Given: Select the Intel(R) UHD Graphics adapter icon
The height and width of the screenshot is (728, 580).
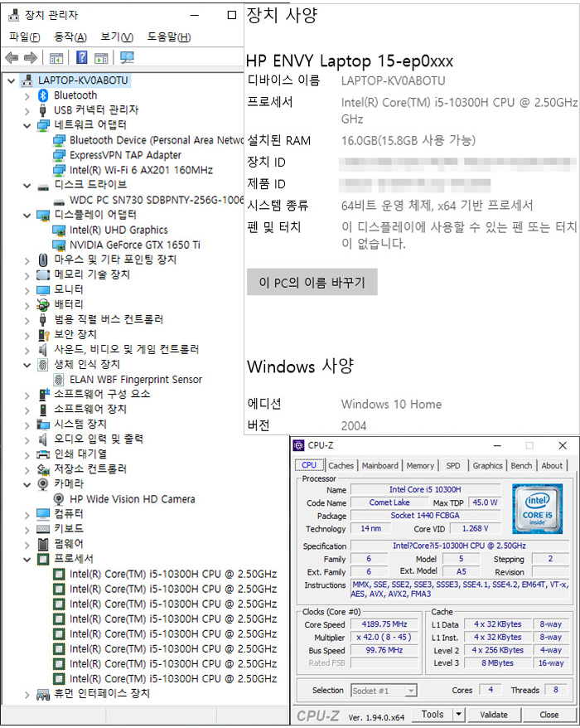Looking at the screenshot, I should pos(59,231).
